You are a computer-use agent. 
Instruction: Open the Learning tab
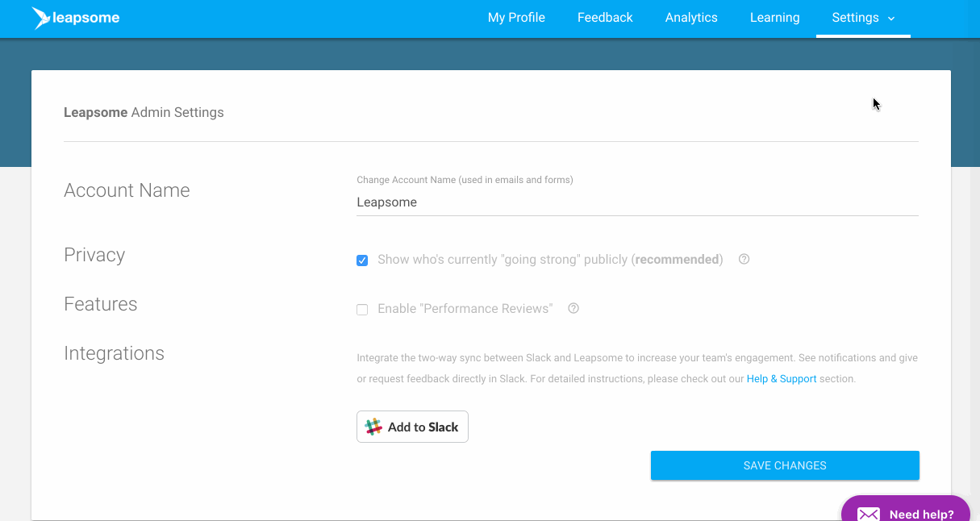[x=775, y=18]
